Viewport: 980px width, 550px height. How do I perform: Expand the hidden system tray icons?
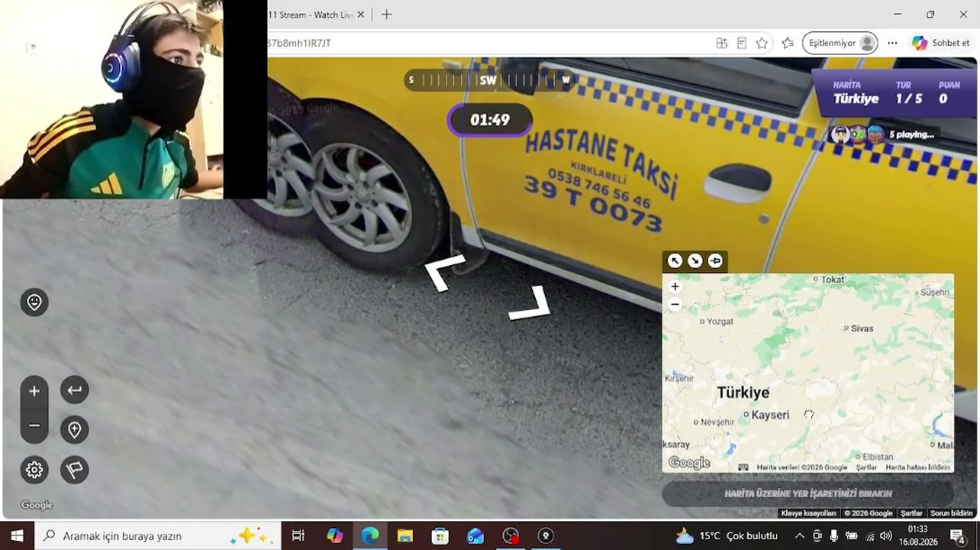[799, 535]
